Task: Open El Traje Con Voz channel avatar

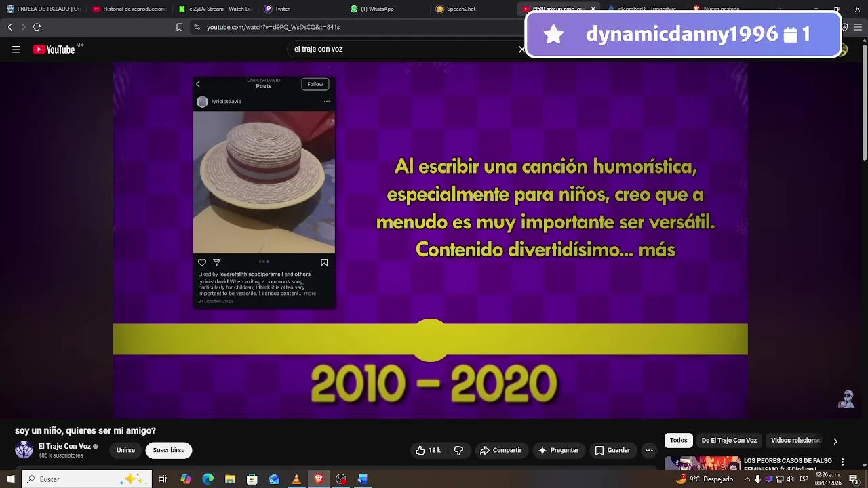Action: coord(24,450)
